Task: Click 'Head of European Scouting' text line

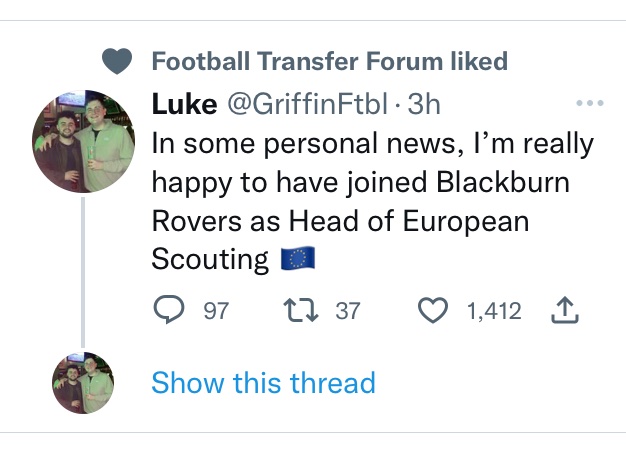Action: (340, 221)
